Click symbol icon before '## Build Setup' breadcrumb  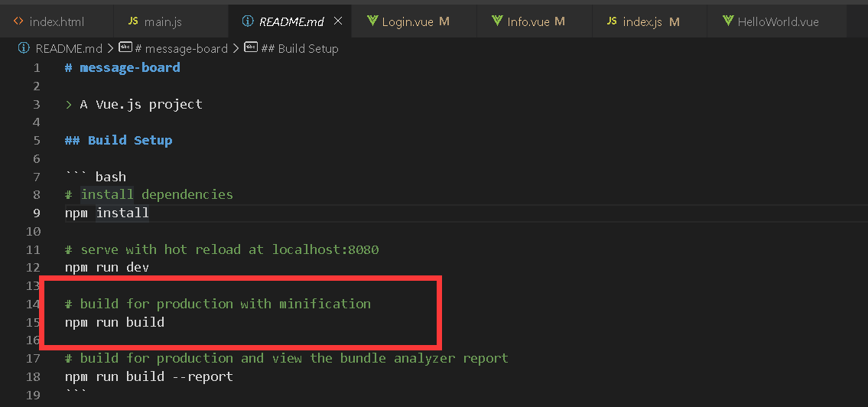252,47
